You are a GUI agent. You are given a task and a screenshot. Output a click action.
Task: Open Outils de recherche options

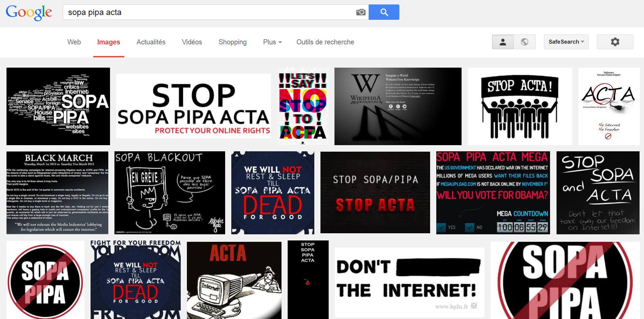(325, 42)
